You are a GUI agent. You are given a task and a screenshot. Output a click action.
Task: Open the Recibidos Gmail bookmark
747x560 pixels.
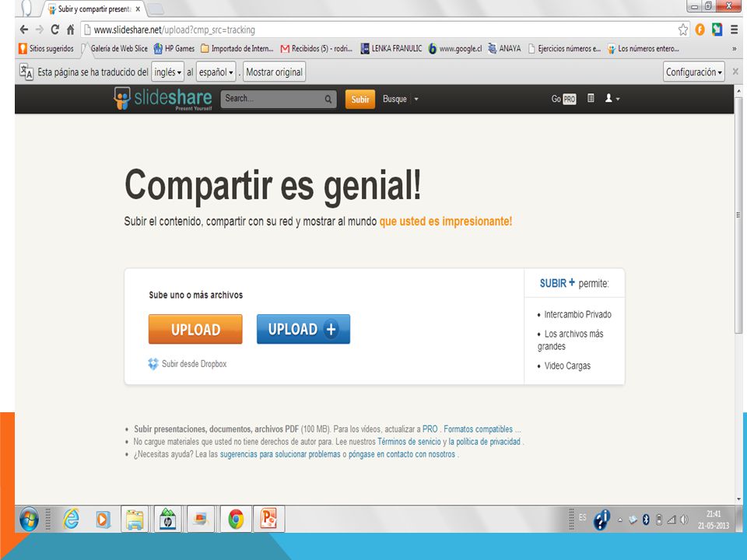[x=317, y=48]
